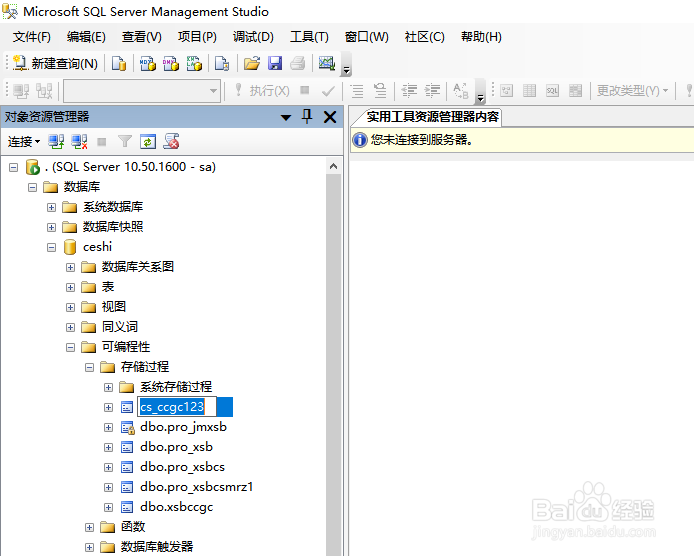The height and width of the screenshot is (556, 694).
Task: Collapse the ceshi database node
Action: click(51, 247)
